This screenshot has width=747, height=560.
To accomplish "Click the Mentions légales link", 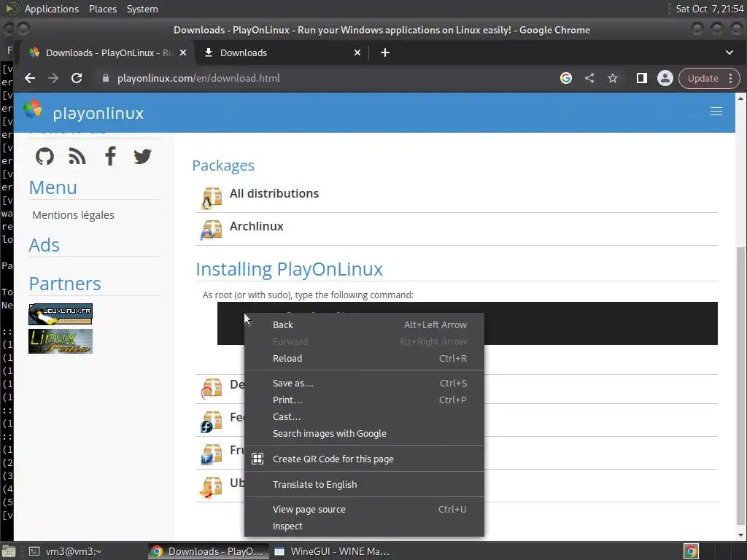I will click(73, 215).
